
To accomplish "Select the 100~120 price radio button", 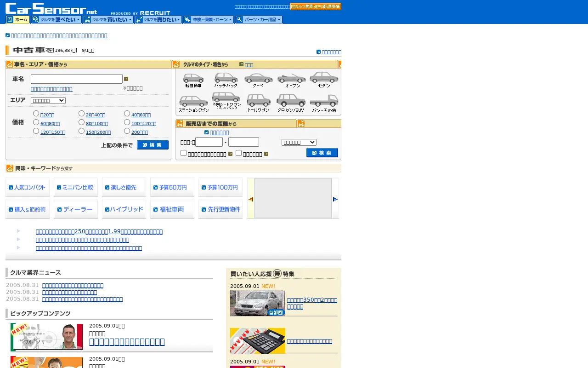I will click(127, 122).
